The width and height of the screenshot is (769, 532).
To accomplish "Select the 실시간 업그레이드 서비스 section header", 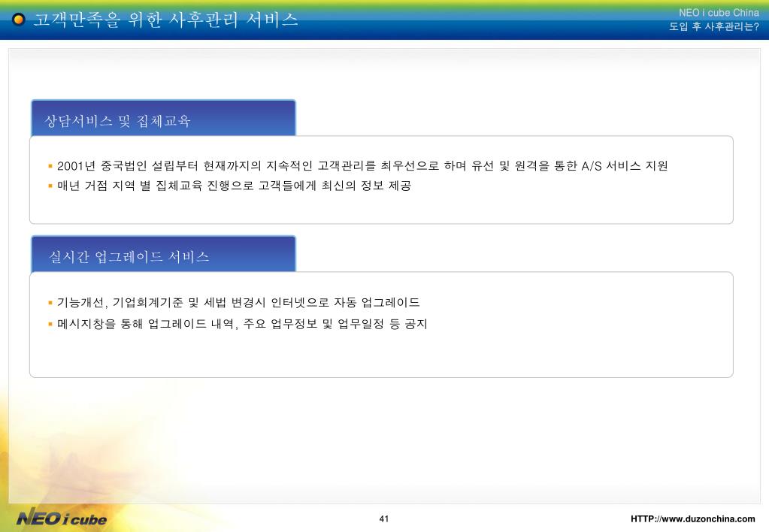I will click(x=163, y=254).
